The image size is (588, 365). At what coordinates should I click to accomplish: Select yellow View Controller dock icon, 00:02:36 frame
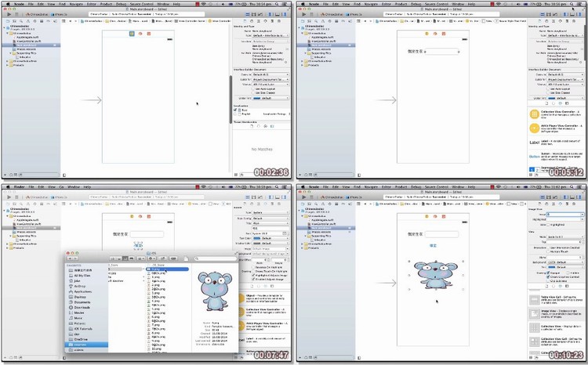point(132,34)
